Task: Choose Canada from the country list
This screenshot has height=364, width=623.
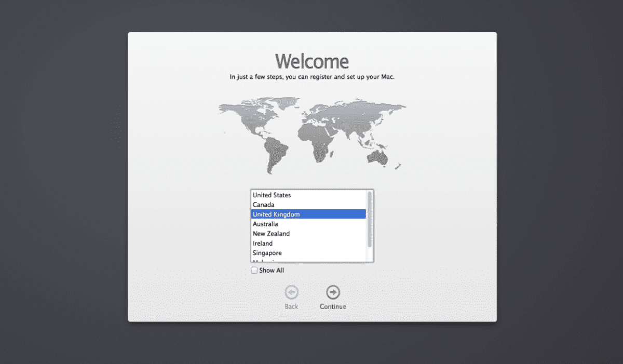Action: pos(308,205)
